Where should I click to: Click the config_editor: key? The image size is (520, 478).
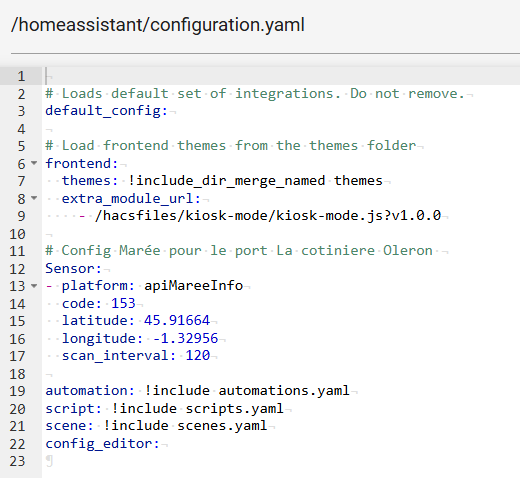tap(102, 443)
